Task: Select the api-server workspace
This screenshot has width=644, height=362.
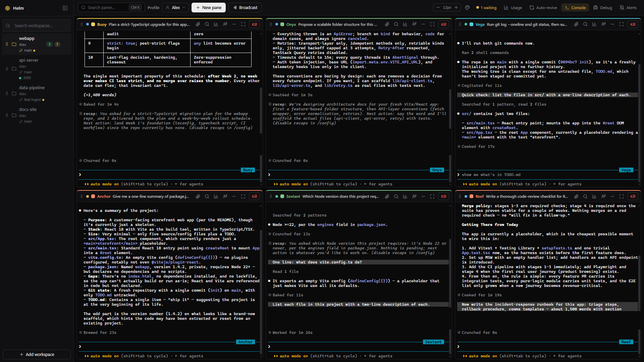Action: (x=37, y=69)
